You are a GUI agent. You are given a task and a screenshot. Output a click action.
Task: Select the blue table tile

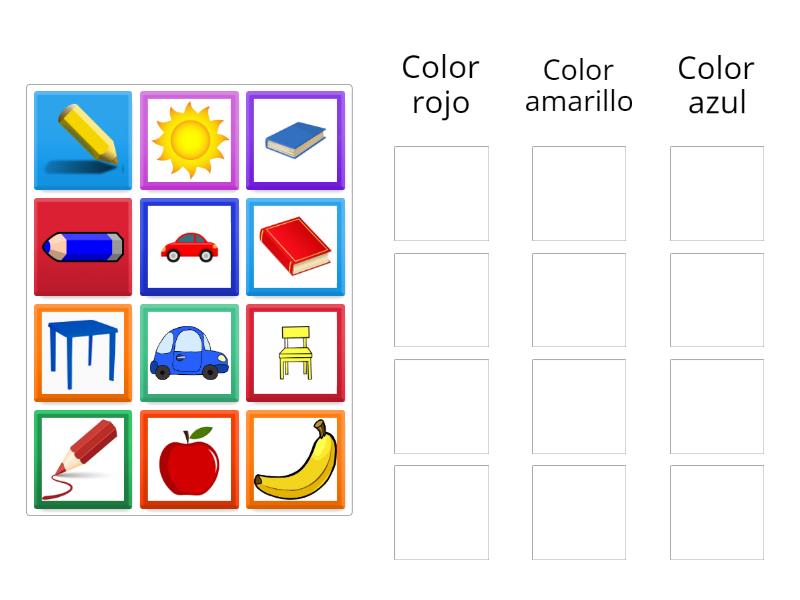[x=83, y=353]
